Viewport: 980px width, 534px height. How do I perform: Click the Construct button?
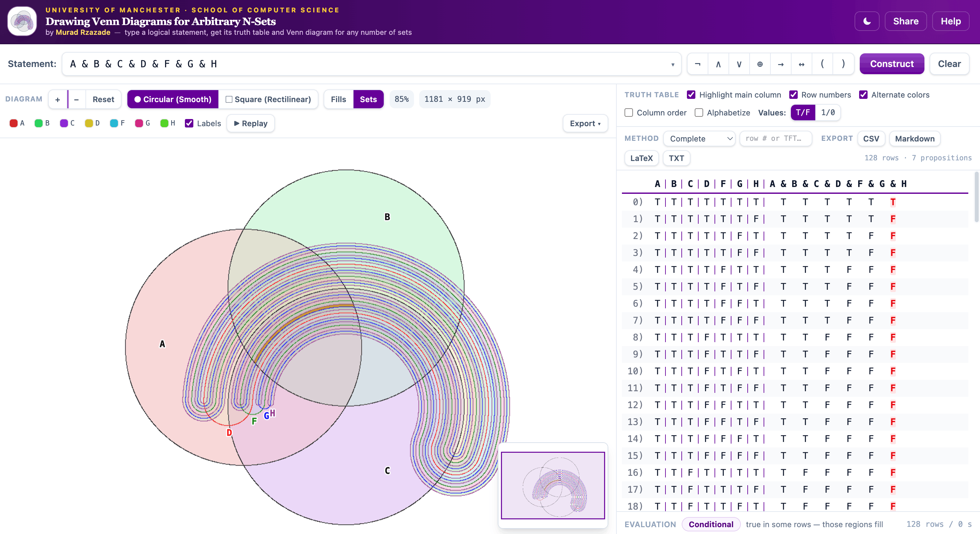coord(892,64)
